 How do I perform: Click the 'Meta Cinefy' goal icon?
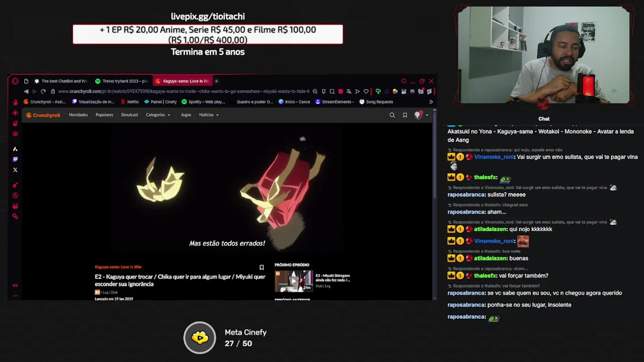pyautogui.click(x=200, y=337)
